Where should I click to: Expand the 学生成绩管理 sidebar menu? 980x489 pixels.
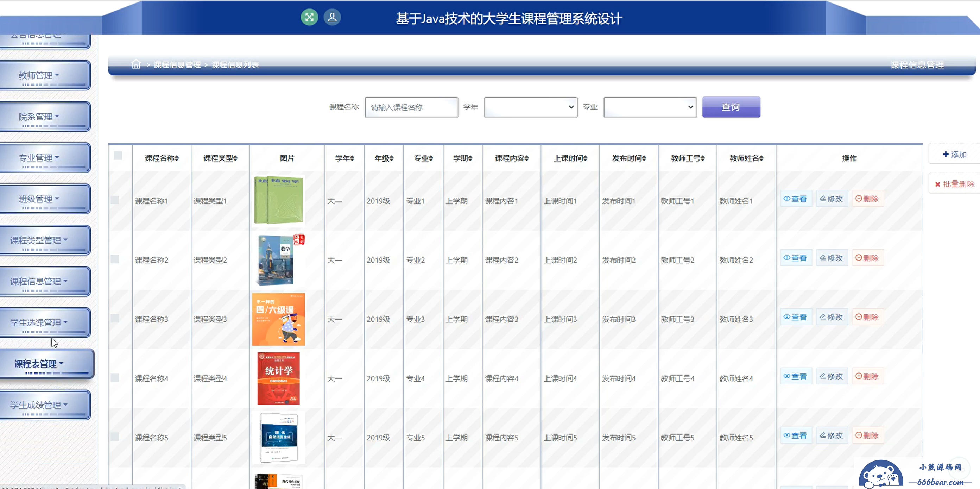(45, 405)
